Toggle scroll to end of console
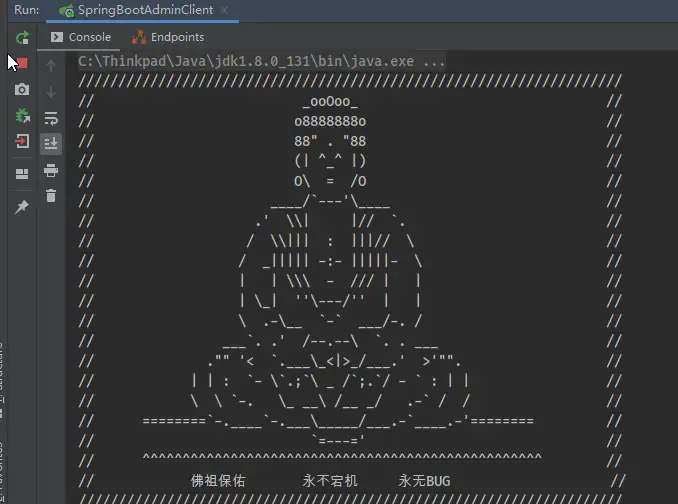 (x=51, y=143)
